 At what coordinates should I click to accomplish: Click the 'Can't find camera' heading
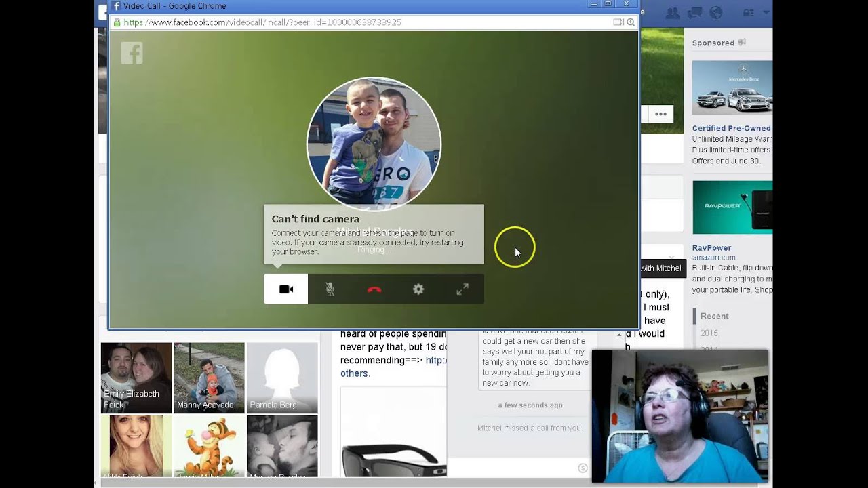pos(315,219)
